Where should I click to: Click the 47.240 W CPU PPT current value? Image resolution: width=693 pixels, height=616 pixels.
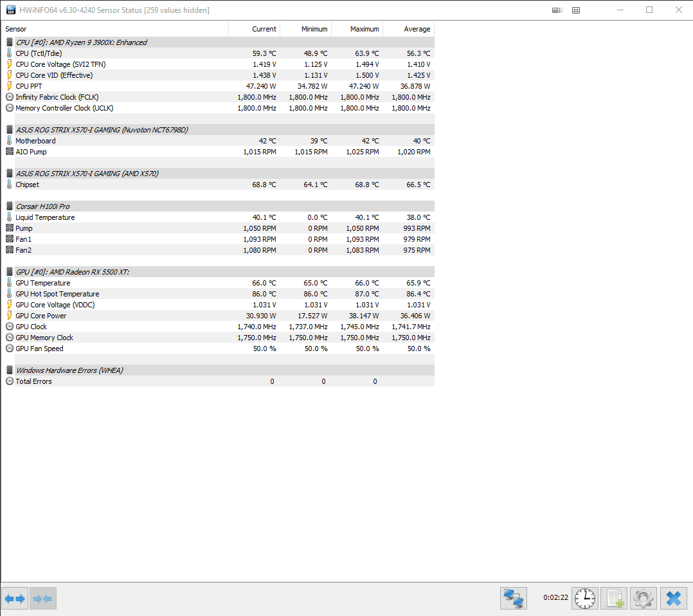(261, 86)
